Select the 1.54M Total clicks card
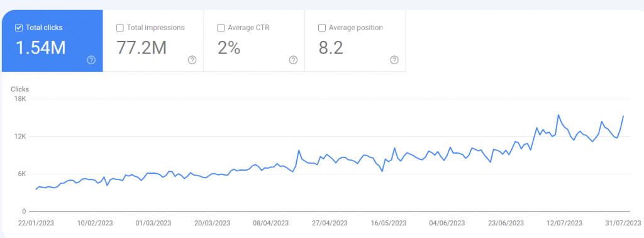Viewport: 644px width, 238px height. click(x=52, y=41)
